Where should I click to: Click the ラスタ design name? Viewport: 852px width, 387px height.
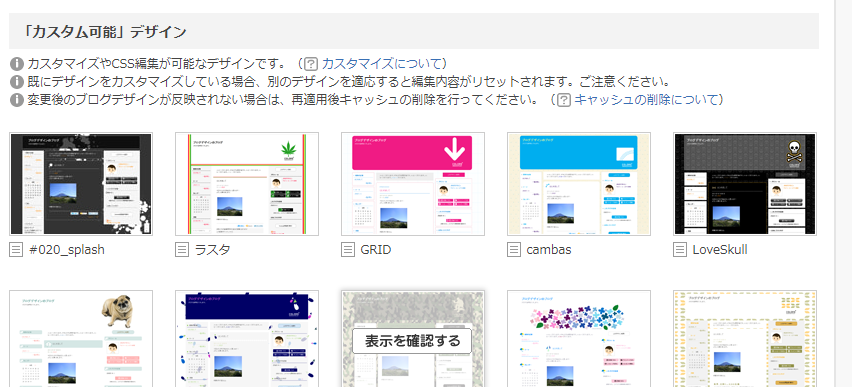[x=212, y=250]
